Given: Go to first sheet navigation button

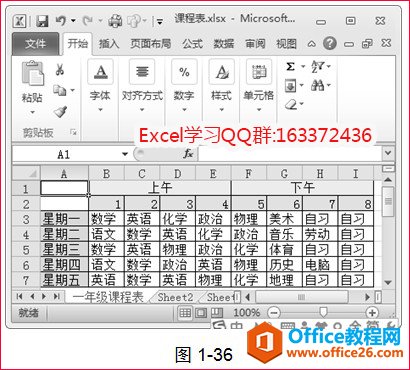Looking at the screenshot, I should 19,296.
